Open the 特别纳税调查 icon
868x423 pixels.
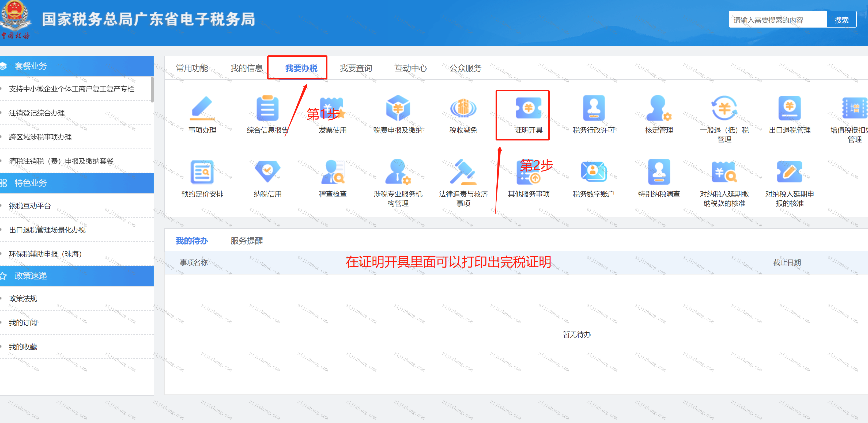click(x=659, y=172)
